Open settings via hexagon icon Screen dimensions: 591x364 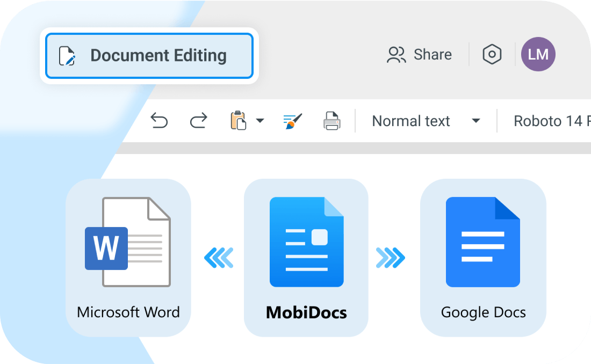coord(492,54)
